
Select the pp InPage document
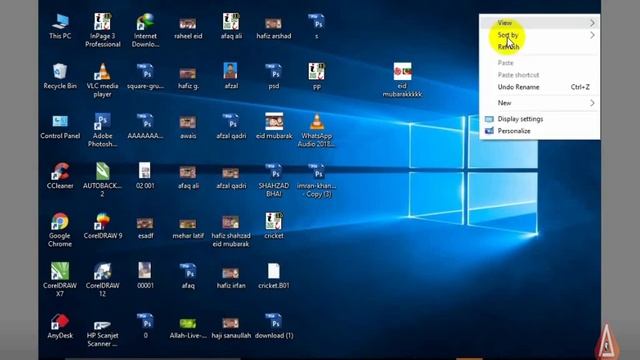(317, 76)
